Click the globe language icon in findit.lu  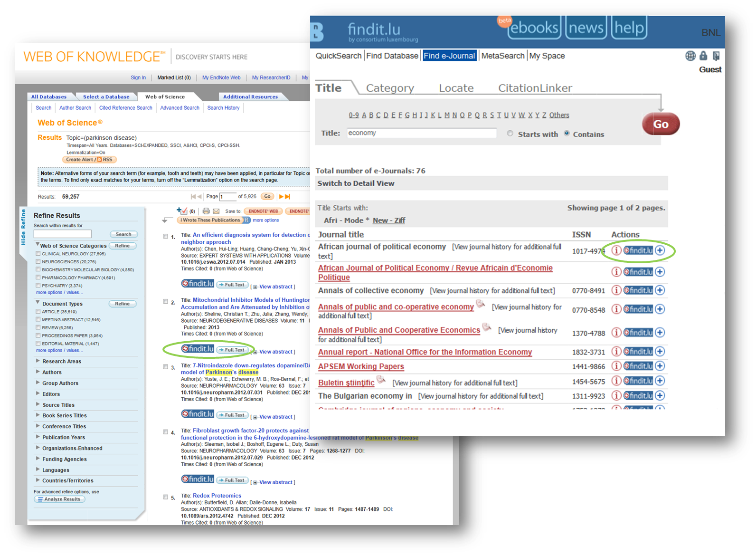pos(690,56)
